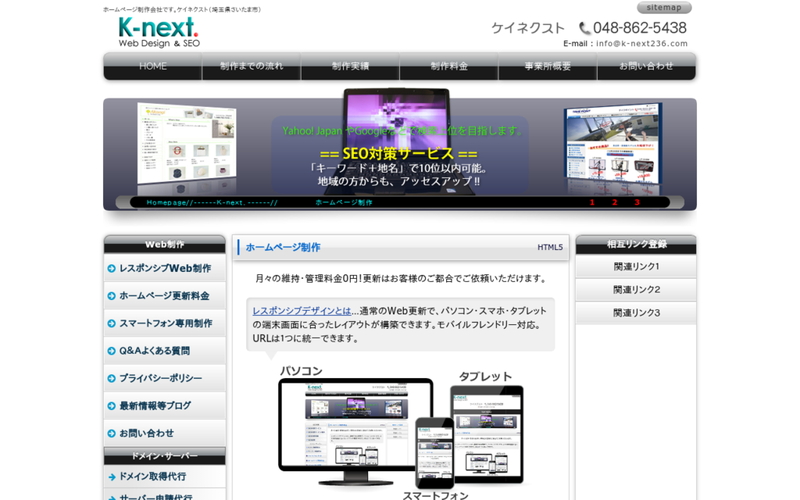Open the sitemap button at top right
800x500 pixels.
click(x=663, y=7)
